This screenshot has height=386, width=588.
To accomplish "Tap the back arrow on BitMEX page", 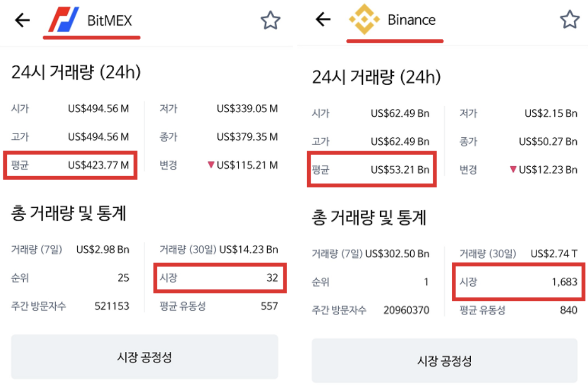I will (23, 21).
